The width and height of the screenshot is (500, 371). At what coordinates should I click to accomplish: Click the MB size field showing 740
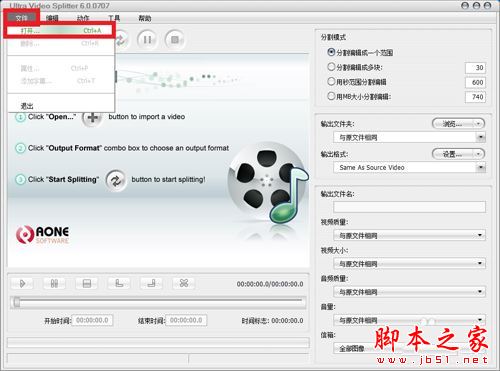pyautogui.click(x=475, y=97)
